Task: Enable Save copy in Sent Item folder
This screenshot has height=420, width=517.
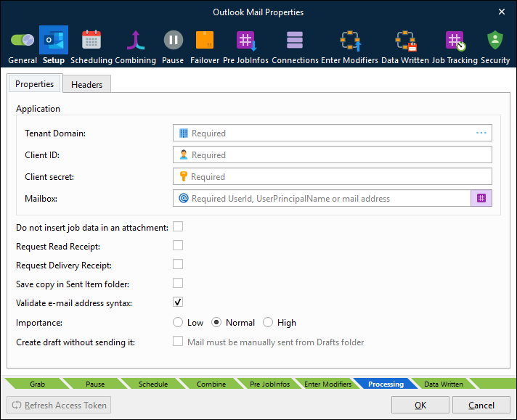Action: 178,283
